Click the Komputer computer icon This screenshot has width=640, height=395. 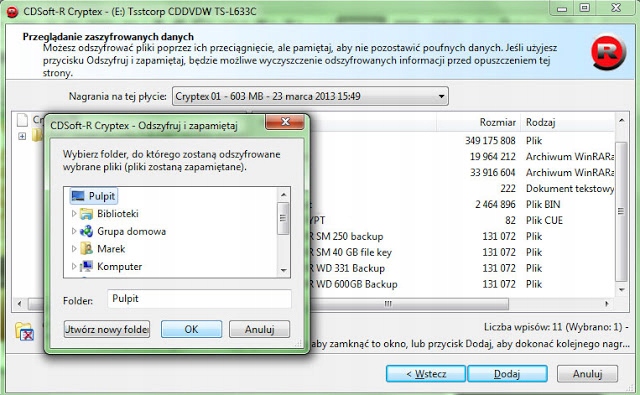(86, 266)
